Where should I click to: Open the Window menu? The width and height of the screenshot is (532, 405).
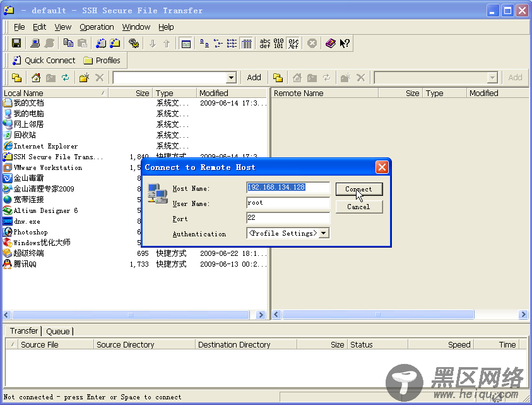[x=136, y=27]
